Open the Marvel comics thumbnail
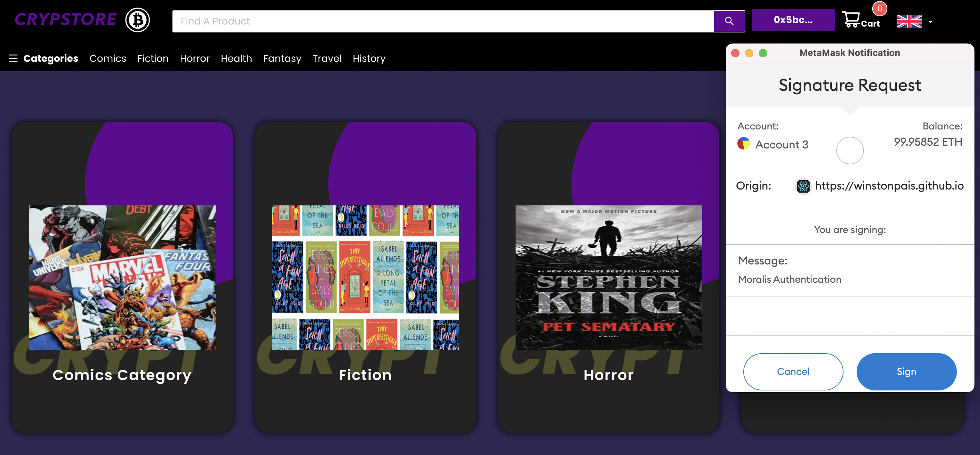980x455 pixels. tap(122, 277)
